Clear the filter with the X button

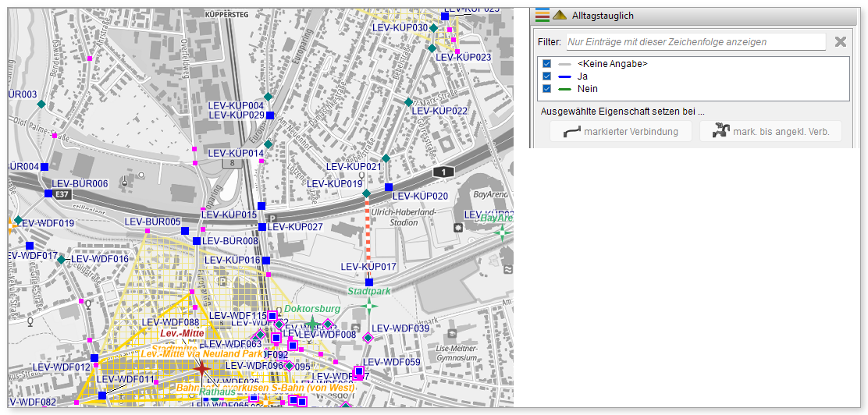[x=841, y=41]
